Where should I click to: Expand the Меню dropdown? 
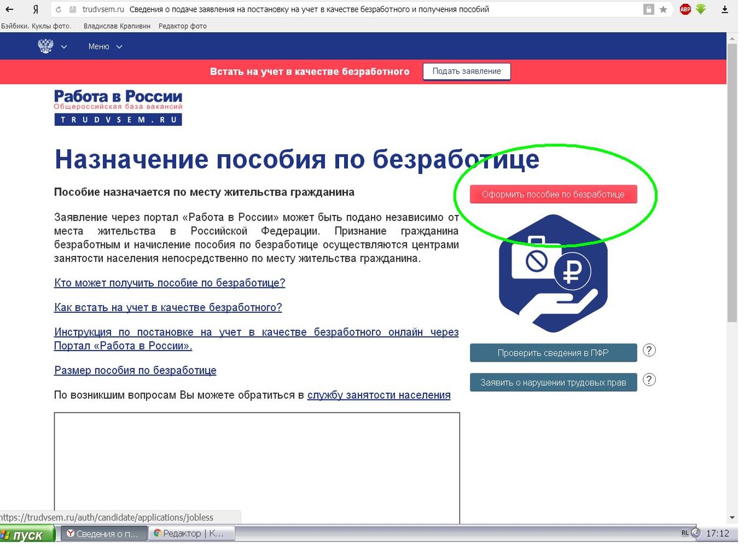pyautogui.click(x=105, y=46)
